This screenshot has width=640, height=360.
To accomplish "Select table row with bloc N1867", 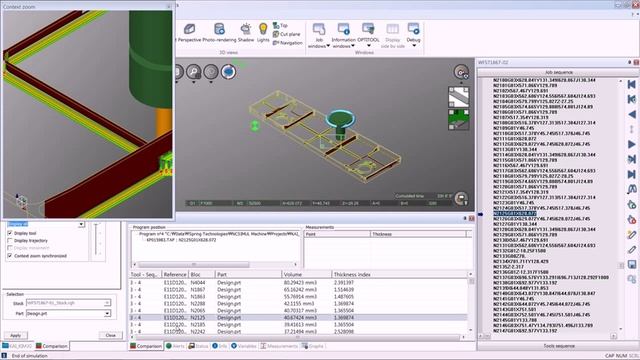I will point(298,289).
